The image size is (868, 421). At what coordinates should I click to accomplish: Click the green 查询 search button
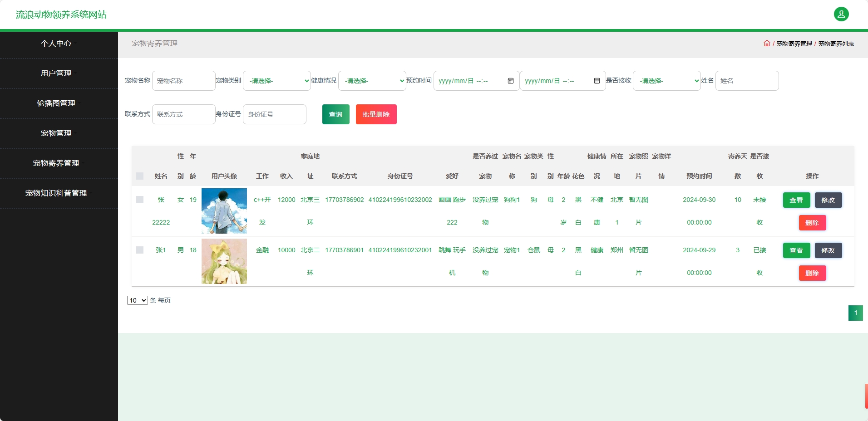point(335,114)
